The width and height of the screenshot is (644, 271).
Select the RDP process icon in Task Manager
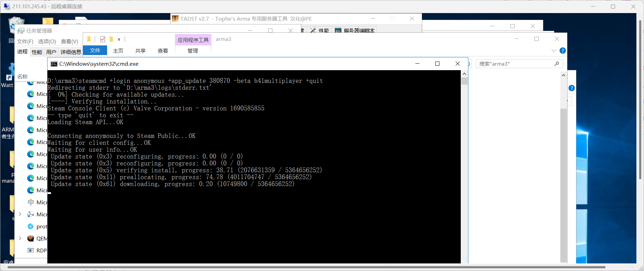[x=31, y=250]
